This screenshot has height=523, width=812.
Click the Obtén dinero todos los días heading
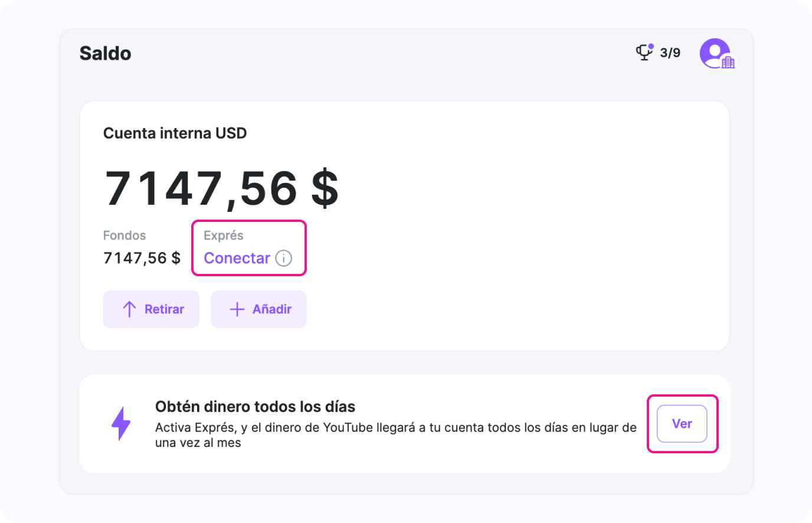pos(255,407)
